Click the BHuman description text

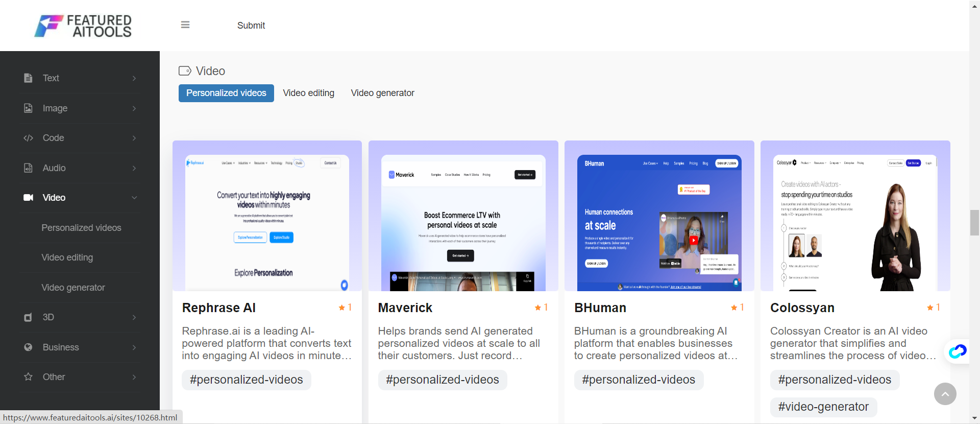pyautogui.click(x=656, y=343)
